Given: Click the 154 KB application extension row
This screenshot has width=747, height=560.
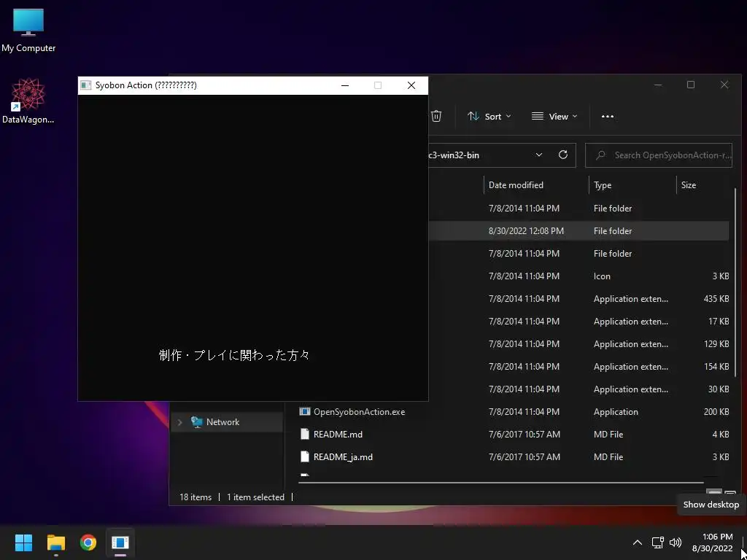Looking at the screenshot, I should (578, 367).
